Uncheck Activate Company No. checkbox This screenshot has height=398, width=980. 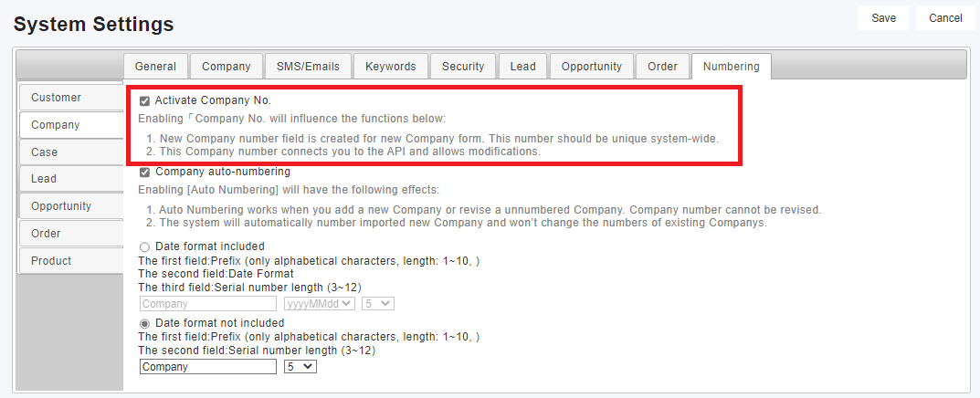coord(144,100)
